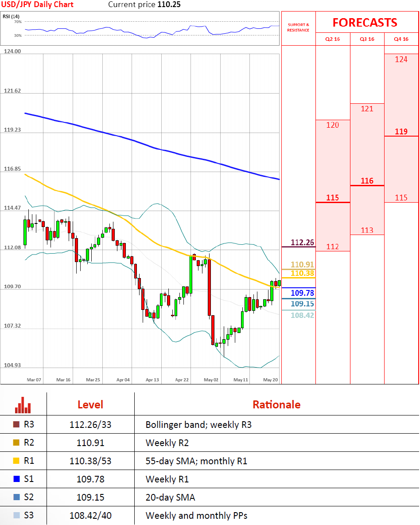Viewport: 420px width, 525px height.
Task: Click the support level '108.42' marker
Action: (302, 315)
